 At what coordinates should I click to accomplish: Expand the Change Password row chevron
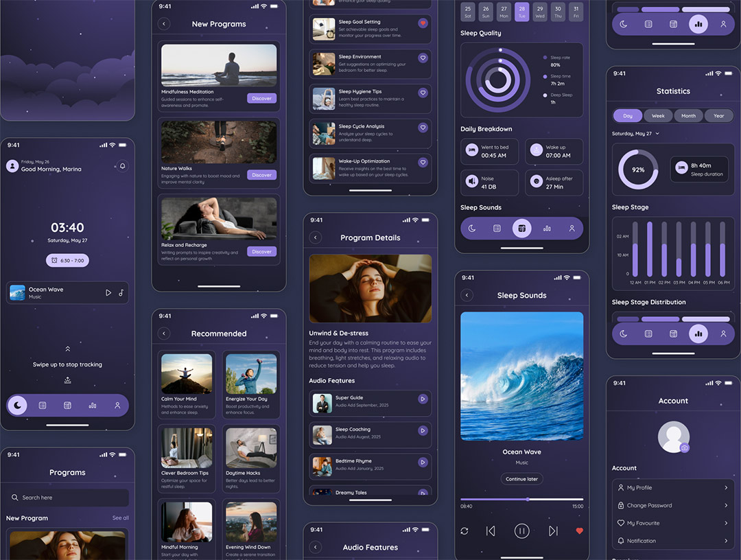pos(726,505)
